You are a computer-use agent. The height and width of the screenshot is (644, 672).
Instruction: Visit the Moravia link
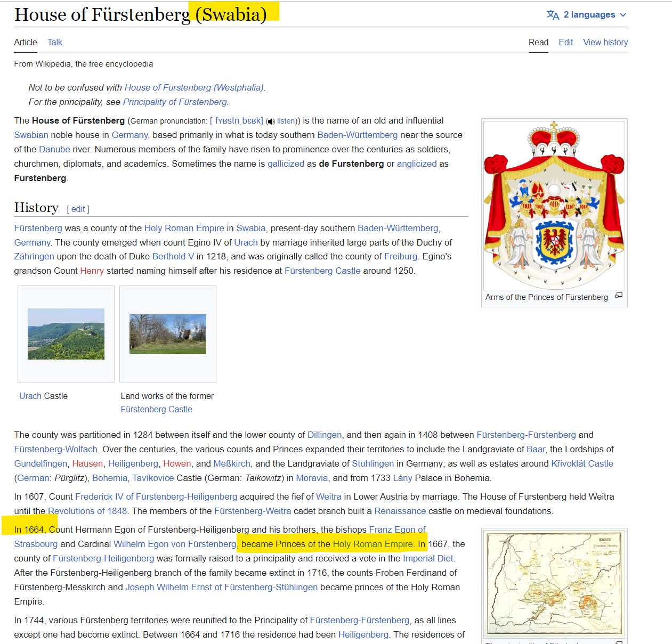coord(312,478)
